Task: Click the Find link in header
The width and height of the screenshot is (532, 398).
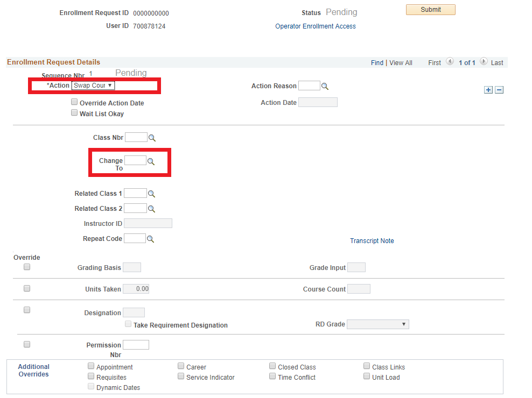Action: click(377, 63)
